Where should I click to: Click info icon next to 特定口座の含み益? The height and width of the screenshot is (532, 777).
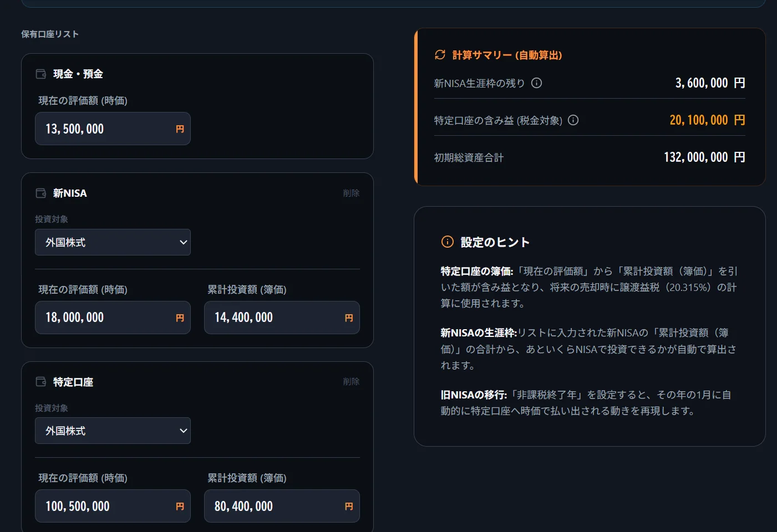pyautogui.click(x=573, y=120)
